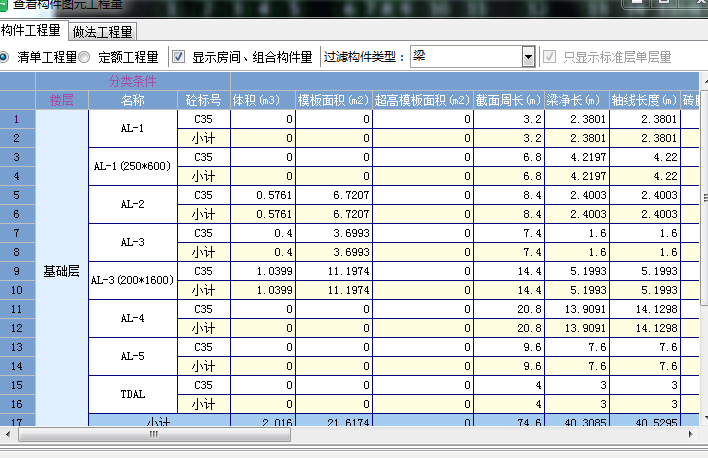The height and width of the screenshot is (458, 708).
Task: Select row number 1 header
Action: [x=17, y=119]
